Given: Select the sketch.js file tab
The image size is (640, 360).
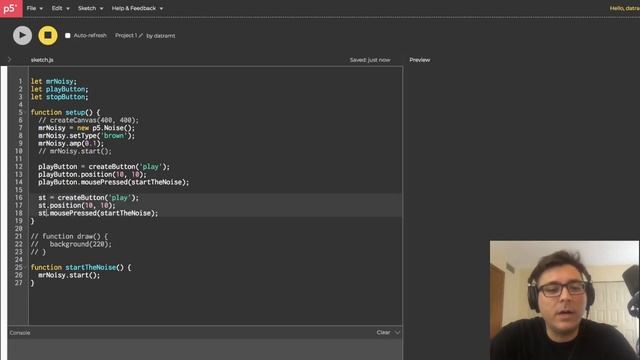Looking at the screenshot, I should pyautogui.click(x=42, y=60).
